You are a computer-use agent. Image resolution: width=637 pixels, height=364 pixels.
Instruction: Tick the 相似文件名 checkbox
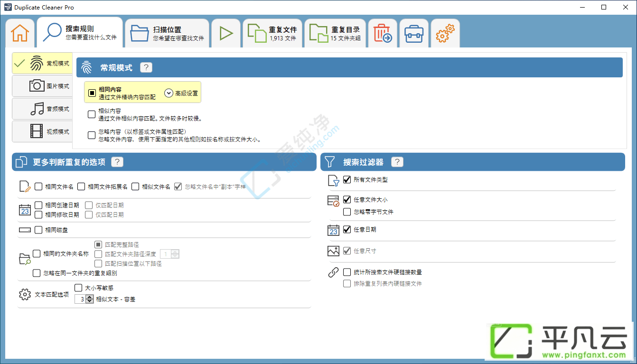coord(135,187)
